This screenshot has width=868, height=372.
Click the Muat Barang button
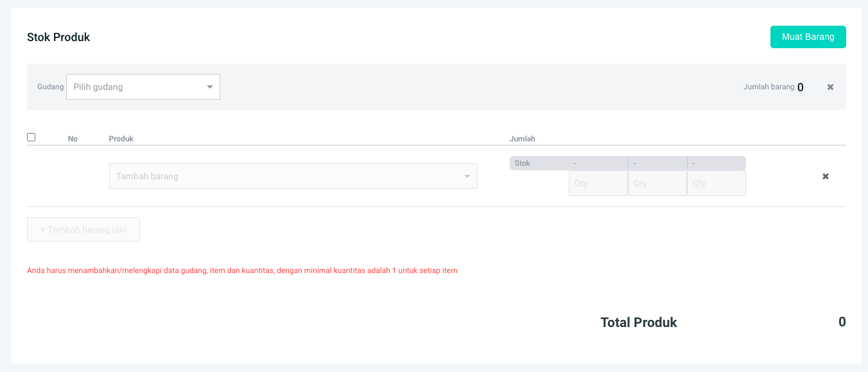(x=808, y=37)
